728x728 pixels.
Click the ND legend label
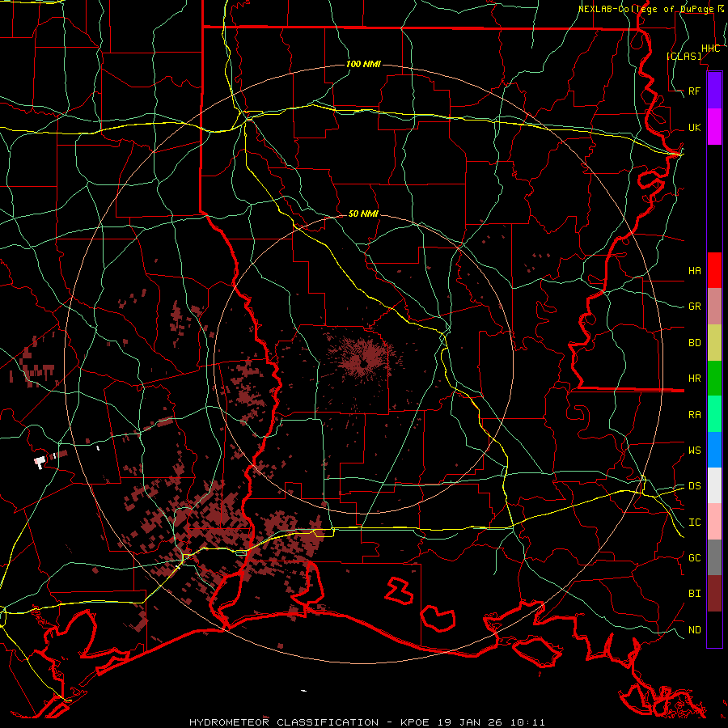pyautogui.click(x=694, y=629)
